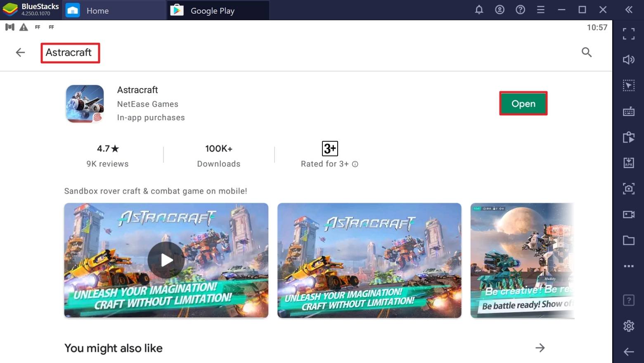
Task: Open the media folder icon
Action: coord(629,240)
